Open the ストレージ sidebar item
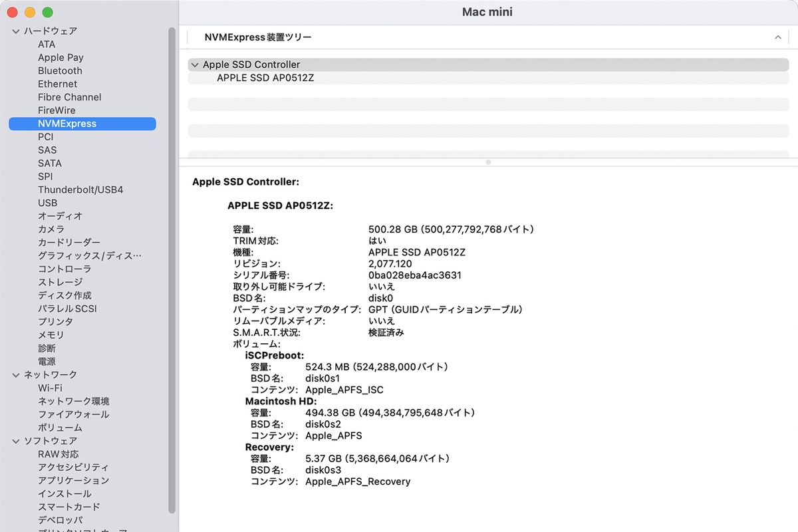Image resolution: width=798 pixels, height=532 pixels. point(60,282)
